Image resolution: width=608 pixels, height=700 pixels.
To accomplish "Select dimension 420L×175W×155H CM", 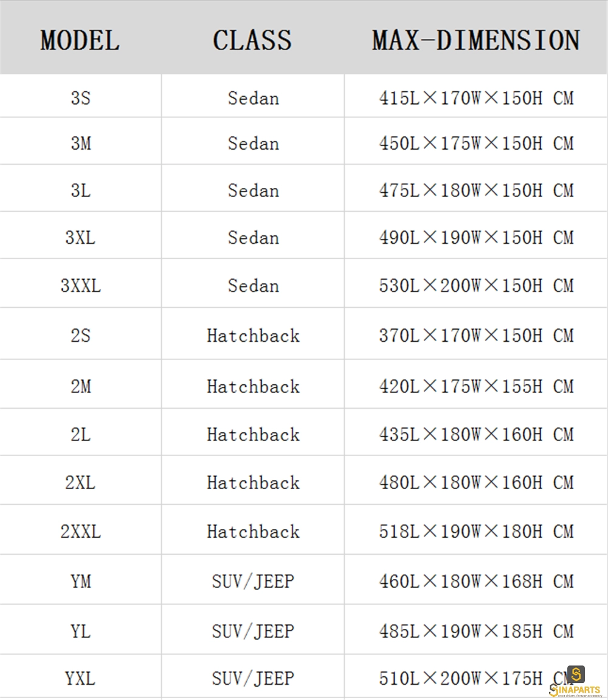I will (x=476, y=387).
